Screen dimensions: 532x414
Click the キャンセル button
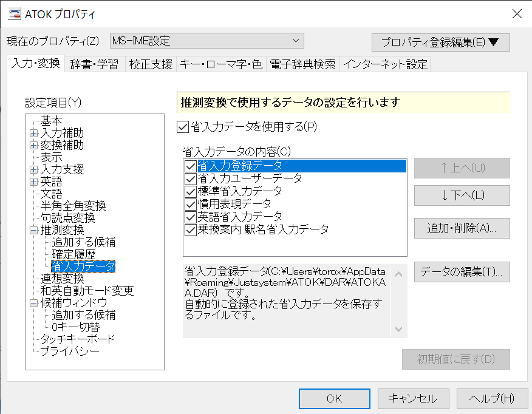(x=413, y=399)
